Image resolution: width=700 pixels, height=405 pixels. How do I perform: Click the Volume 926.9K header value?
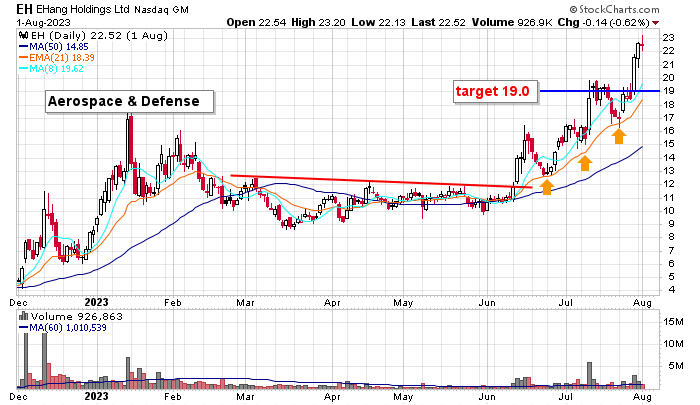(512, 22)
